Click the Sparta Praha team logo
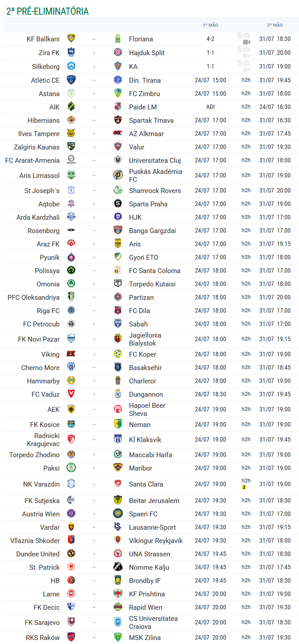This screenshot has height=644, width=299. [118, 204]
